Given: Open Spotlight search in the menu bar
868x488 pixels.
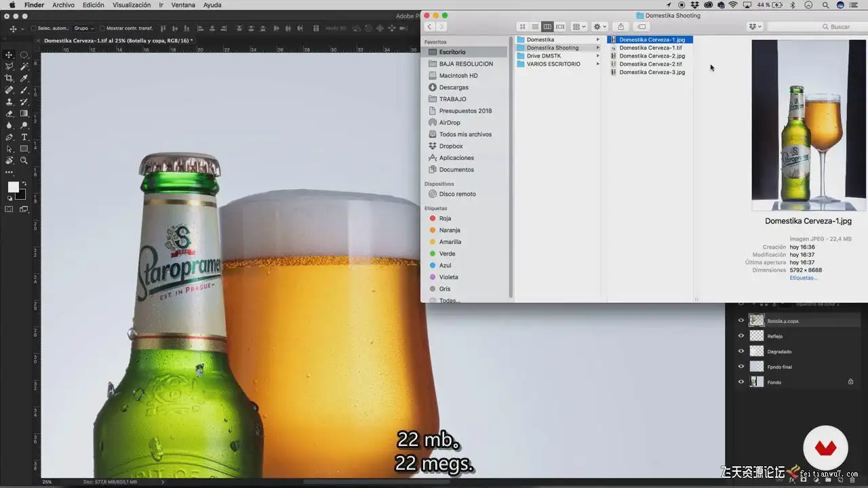Looking at the screenshot, I should (825, 5).
